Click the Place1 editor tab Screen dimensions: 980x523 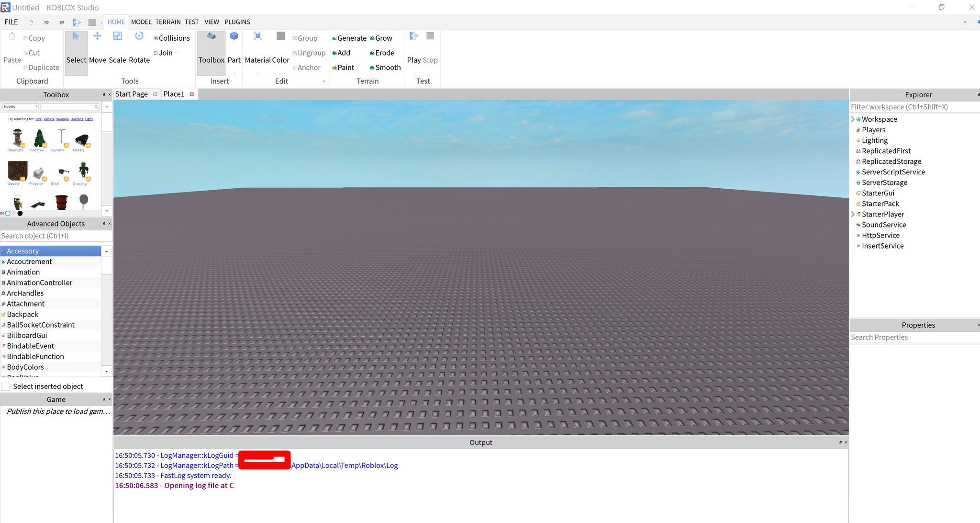(174, 93)
